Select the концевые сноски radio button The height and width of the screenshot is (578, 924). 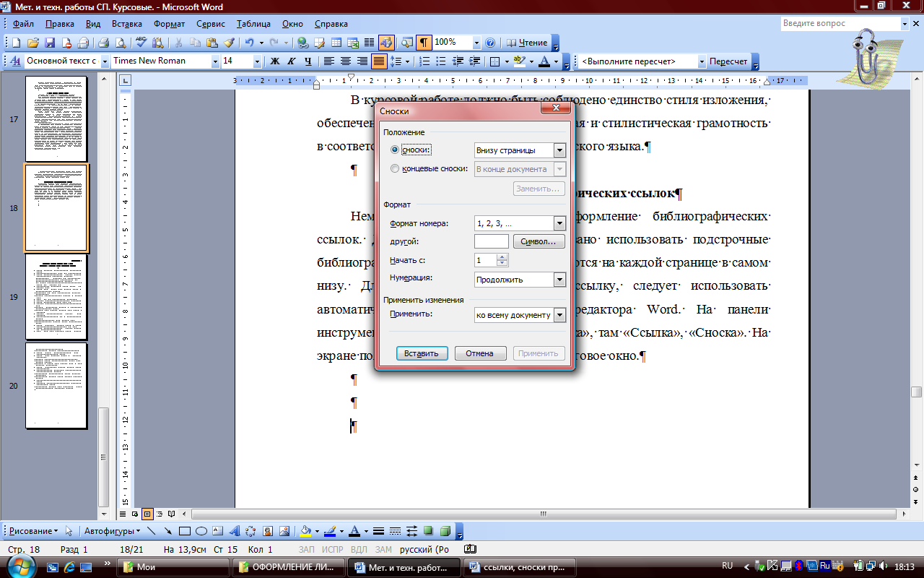click(394, 169)
